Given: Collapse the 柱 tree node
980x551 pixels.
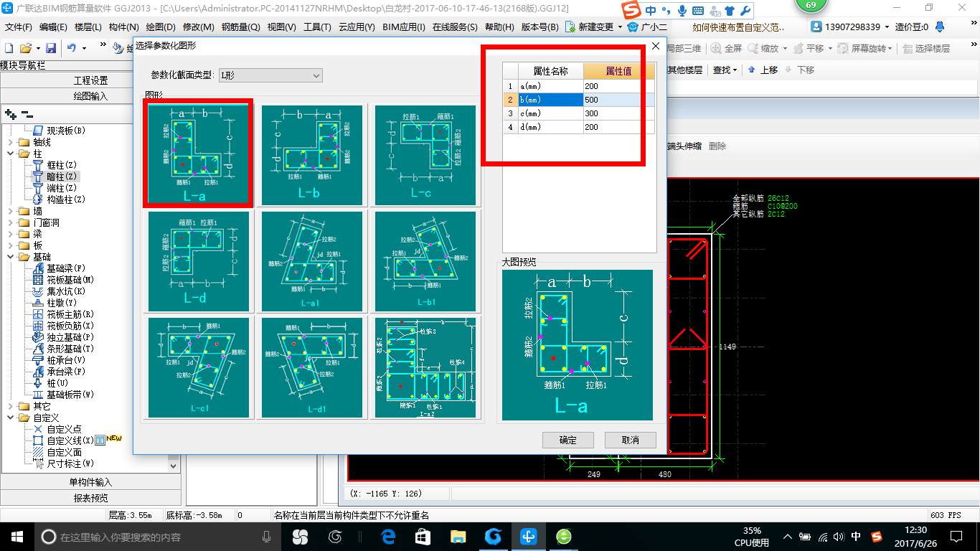Looking at the screenshot, I should 10,154.
